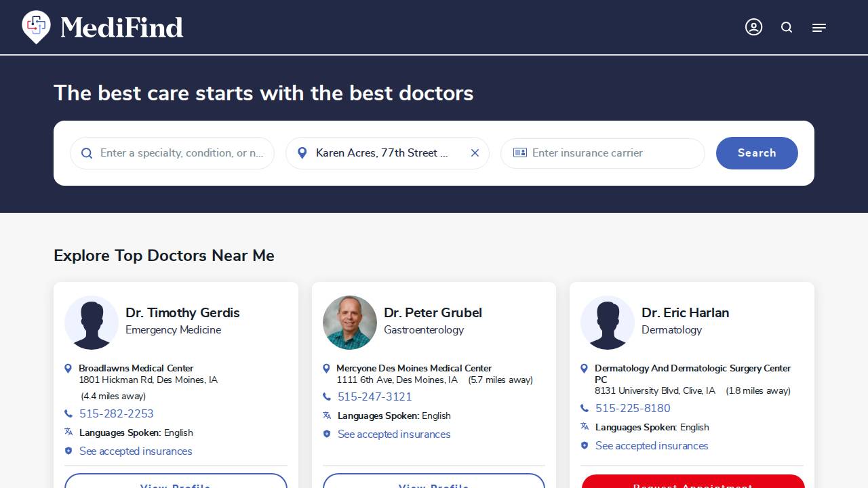This screenshot has height=488, width=868.
Task: Click the insurance card icon in carrier field
Action: click(x=519, y=153)
